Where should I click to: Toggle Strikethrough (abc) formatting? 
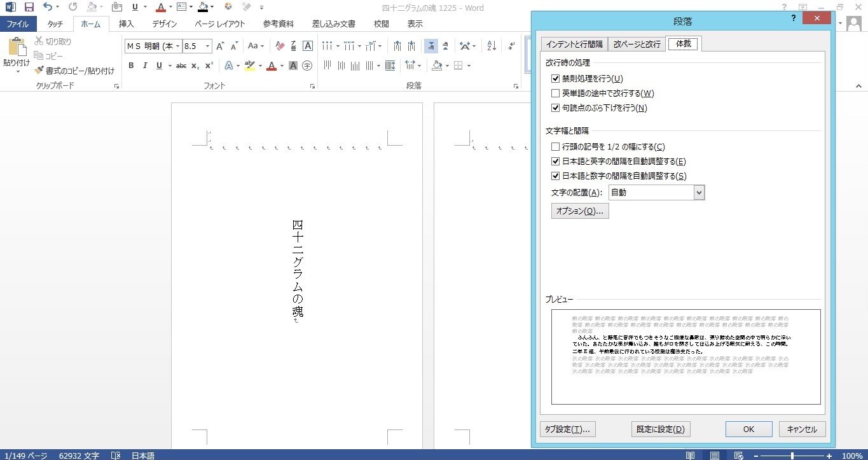pos(181,66)
